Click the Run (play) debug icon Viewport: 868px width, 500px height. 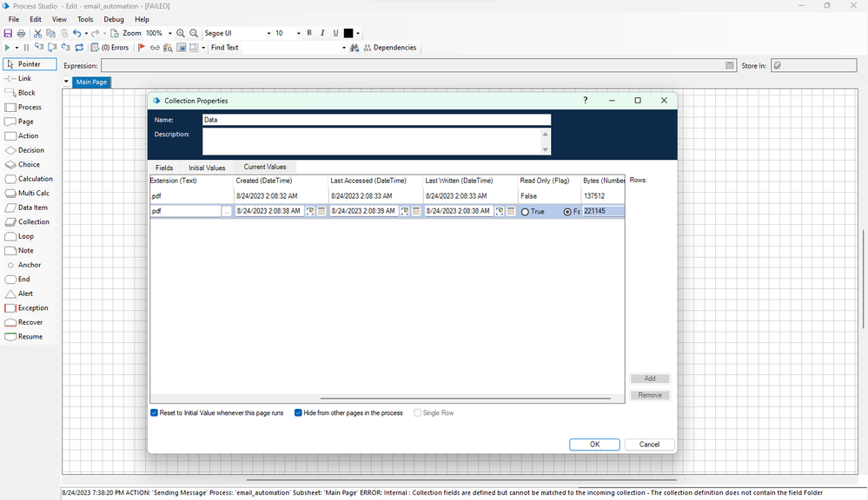pyautogui.click(x=7, y=48)
